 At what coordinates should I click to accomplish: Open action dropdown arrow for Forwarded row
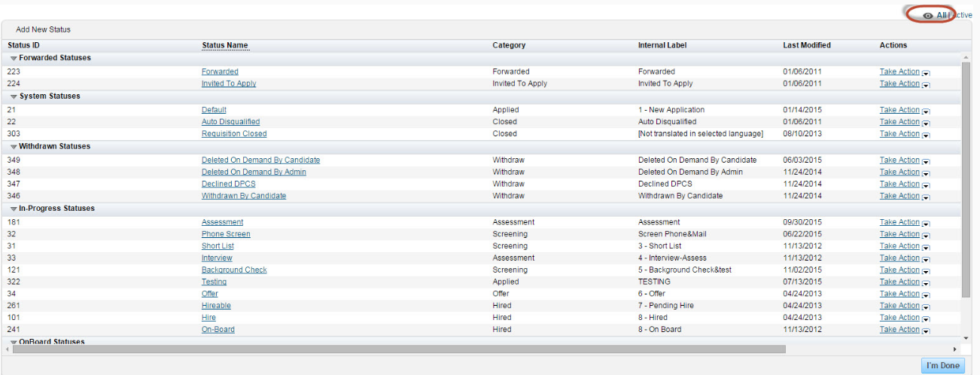pyautogui.click(x=926, y=72)
